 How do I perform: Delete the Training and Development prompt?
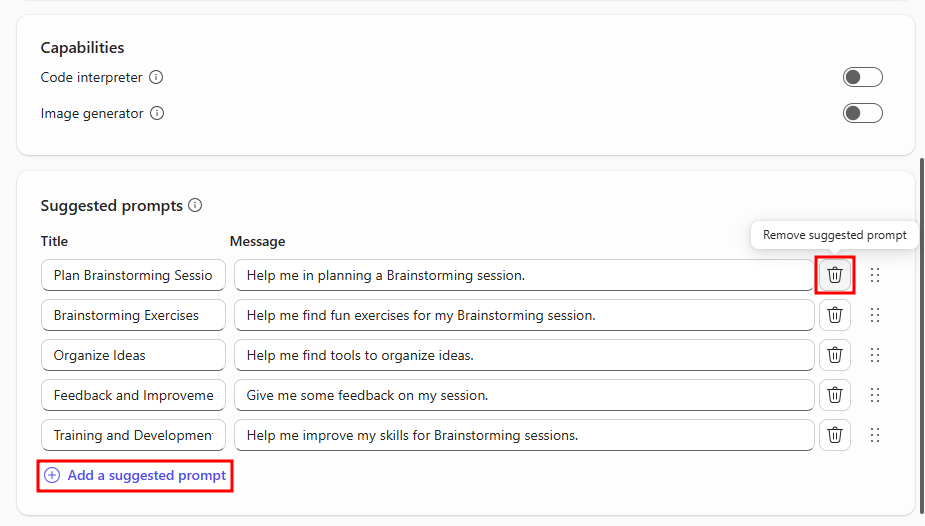[835, 435]
